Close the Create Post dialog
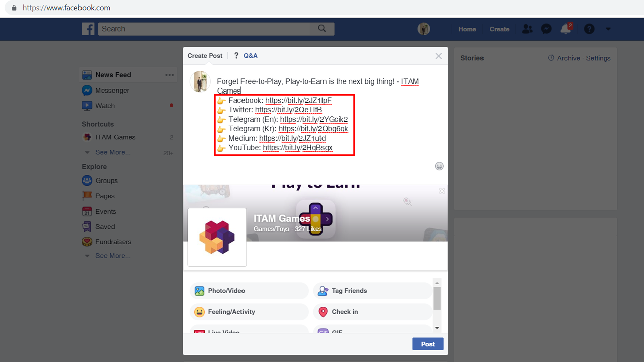Screen dimensions: 644x362 pyautogui.click(x=439, y=56)
